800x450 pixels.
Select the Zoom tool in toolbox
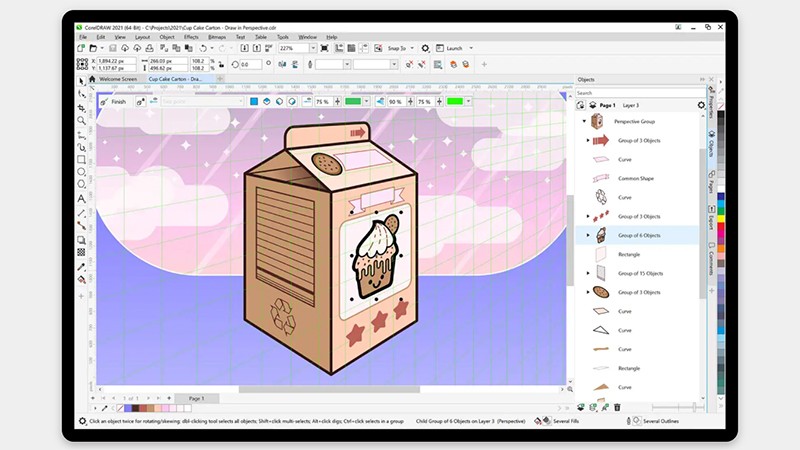(x=81, y=121)
